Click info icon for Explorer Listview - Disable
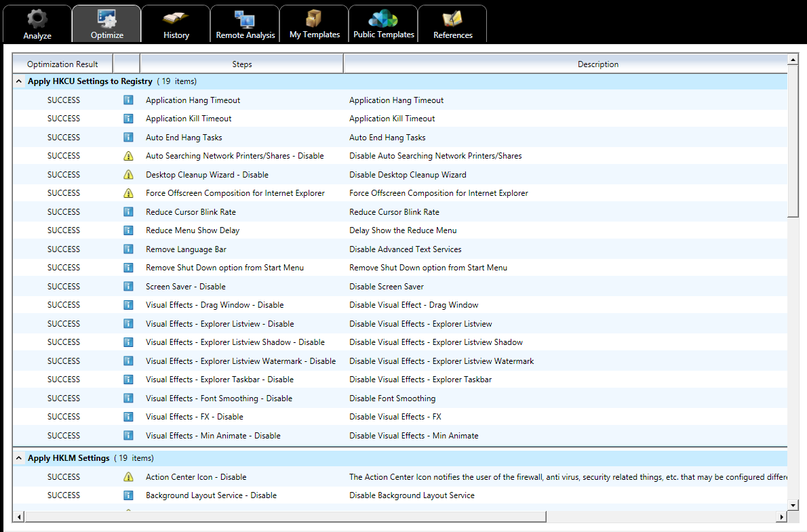This screenshot has height=532, width=807. 128,324
